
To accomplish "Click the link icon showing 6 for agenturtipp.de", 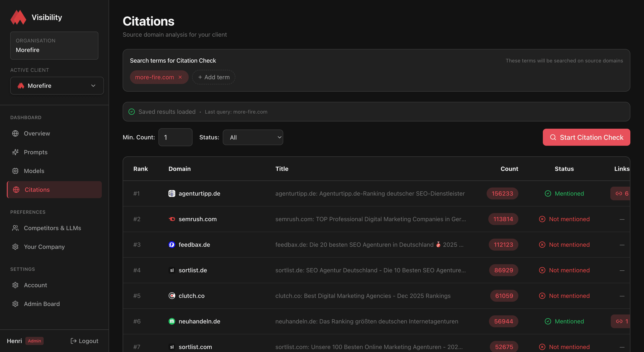I will point(622,193).
